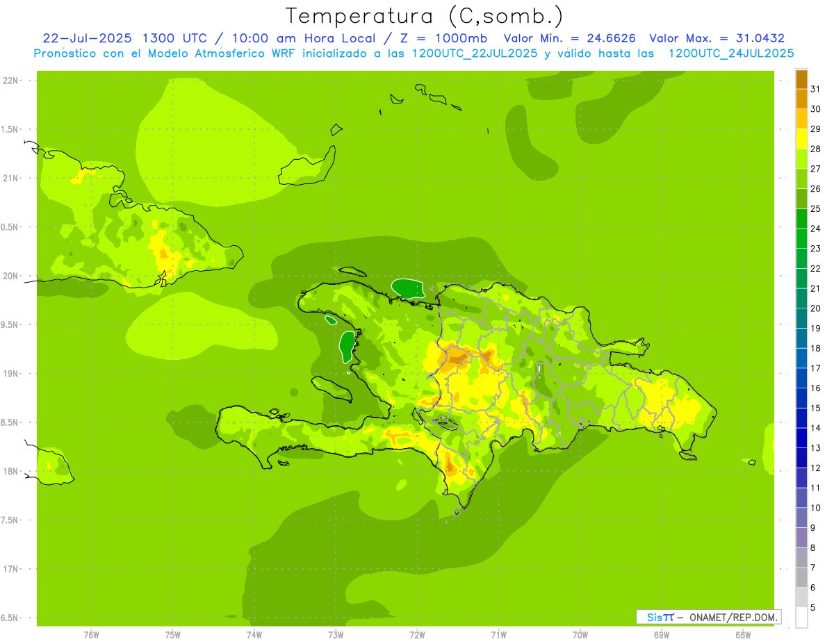Screen dimensions: 834x644
Task: Click "Valor Min. = 24.6626" text
Action: pos(570,38)
